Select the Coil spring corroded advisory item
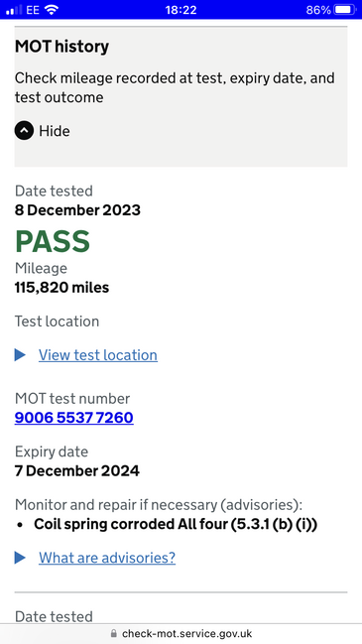Viewport: 362px width, 644px height. pos(176,524)
